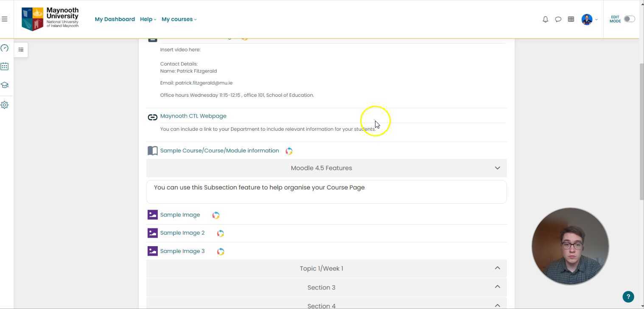Toggle the Edit Mode switch
Screen dimensions: 644x309
629,19
